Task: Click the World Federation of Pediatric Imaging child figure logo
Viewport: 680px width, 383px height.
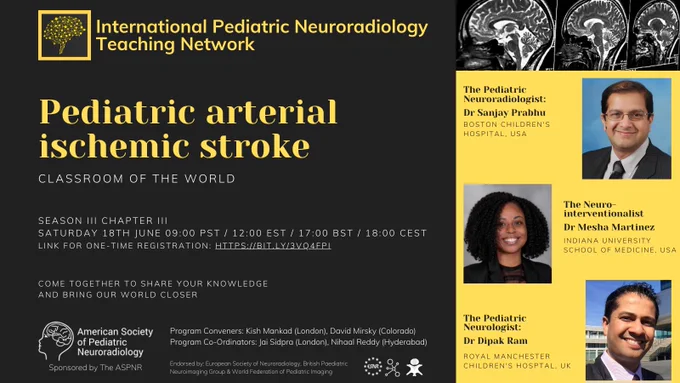Action: point(414,367)
